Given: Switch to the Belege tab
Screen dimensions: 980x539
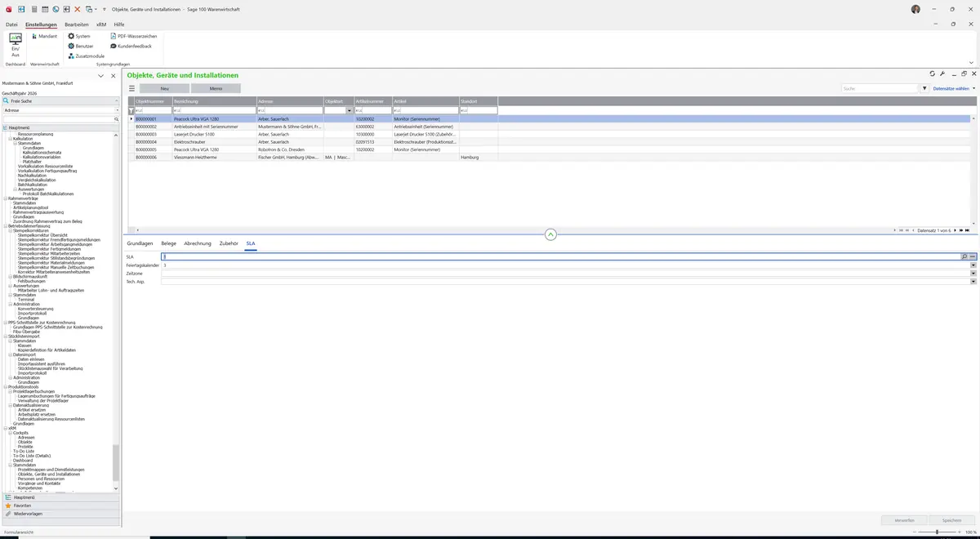Looking at the screenshot, I should coord(169,243).
